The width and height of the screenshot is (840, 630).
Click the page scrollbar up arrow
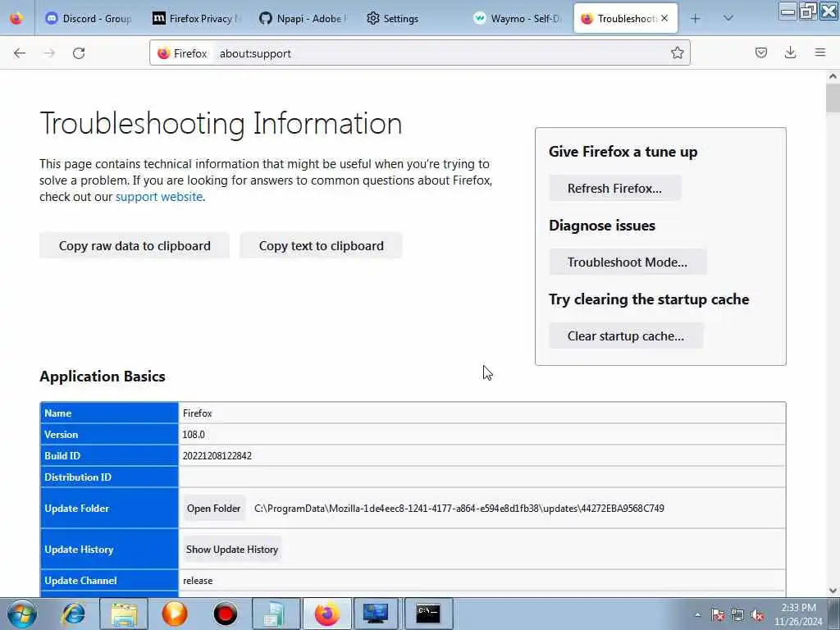[x=833, y=76]
